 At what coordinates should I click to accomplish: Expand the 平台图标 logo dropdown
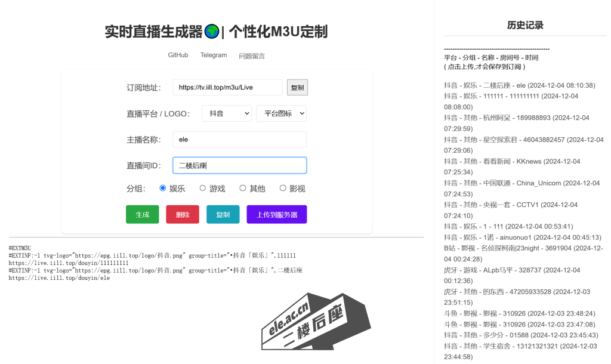pyautogui.click(x=281, y=113)
